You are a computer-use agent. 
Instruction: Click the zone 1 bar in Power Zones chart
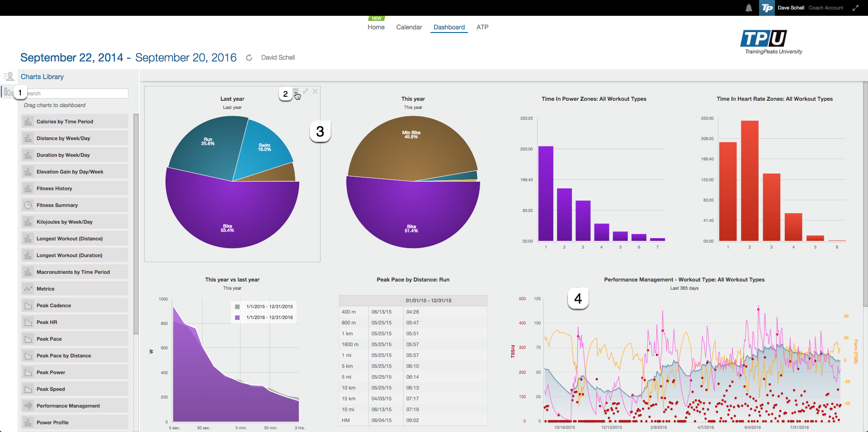(x=546, y=193)
